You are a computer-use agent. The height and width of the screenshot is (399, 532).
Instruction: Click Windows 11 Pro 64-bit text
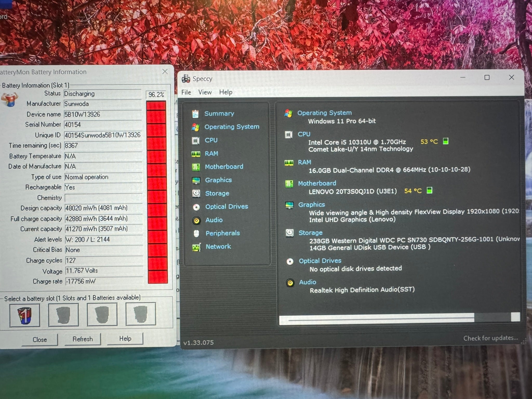[x=342, y=121]
